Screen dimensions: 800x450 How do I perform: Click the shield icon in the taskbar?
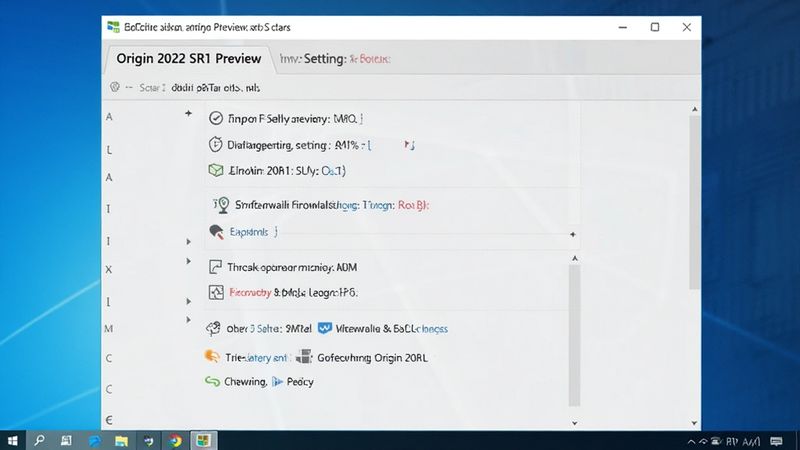(148, 440)
